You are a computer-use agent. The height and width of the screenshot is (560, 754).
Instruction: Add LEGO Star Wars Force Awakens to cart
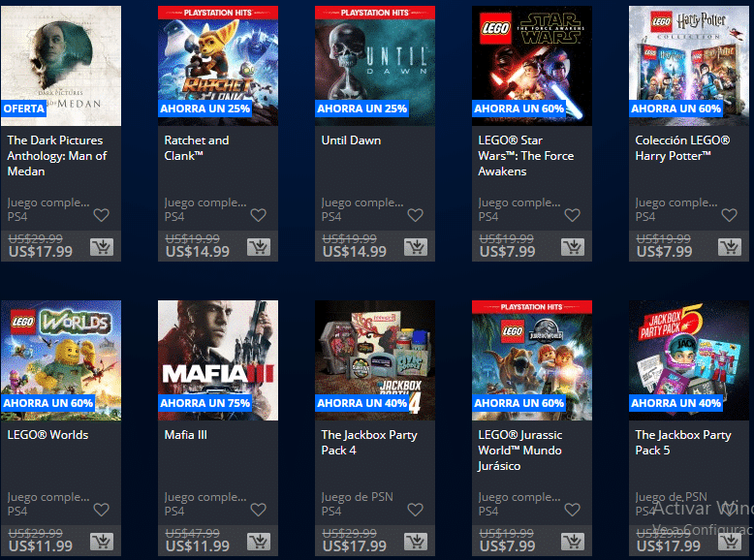click(x=573, y=247)
